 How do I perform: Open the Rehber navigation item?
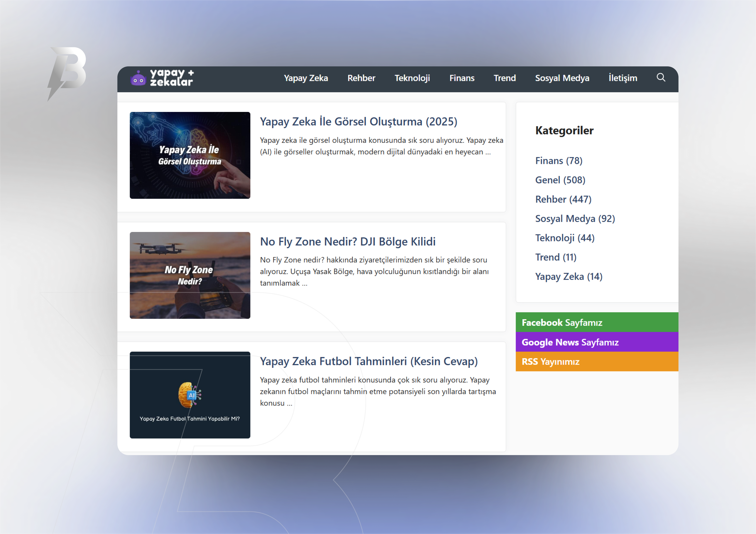point(361,78)
